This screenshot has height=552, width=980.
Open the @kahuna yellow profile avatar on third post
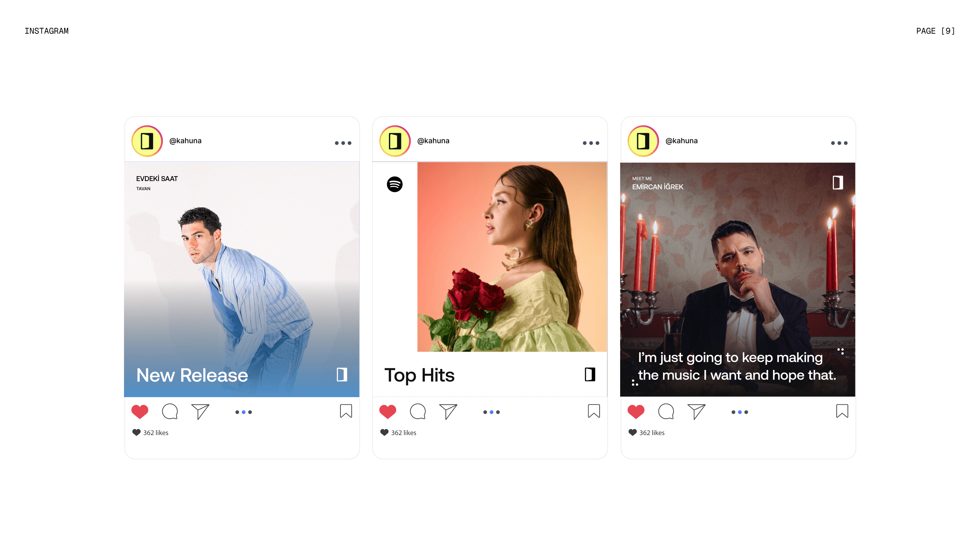pyautogui.click(x=643, y=141)
